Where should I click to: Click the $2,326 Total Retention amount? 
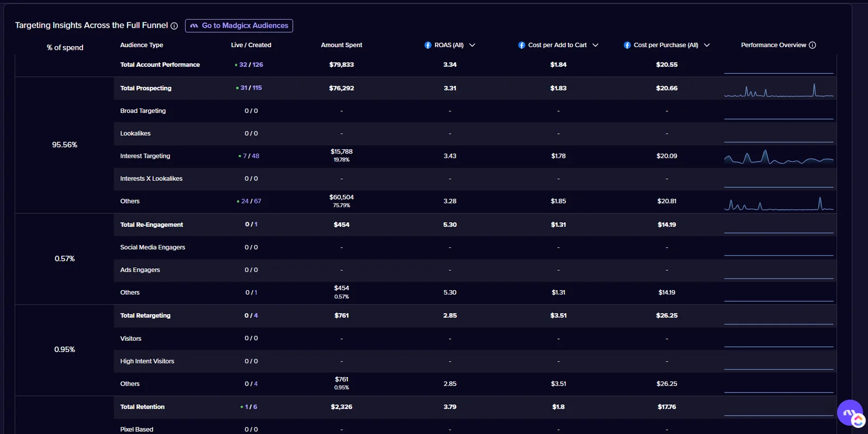(341, 407)
